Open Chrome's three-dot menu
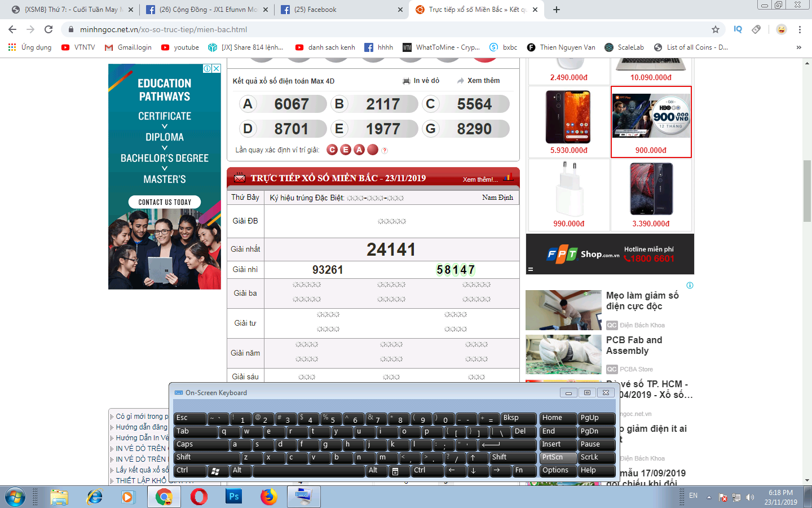Screen dimensions: 812x508 tap(800, 29)
